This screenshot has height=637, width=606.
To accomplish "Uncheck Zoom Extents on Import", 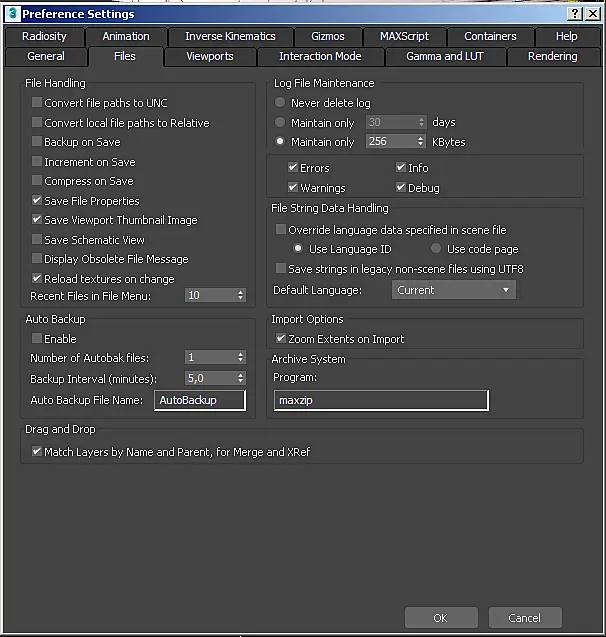I will pos(281,338).
